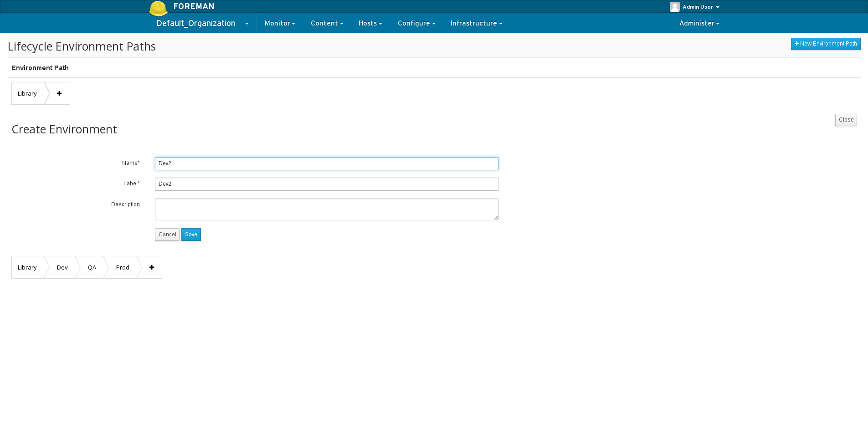Open the Configure menu
The image size is (868, 433).
click(x=416, y=23)
